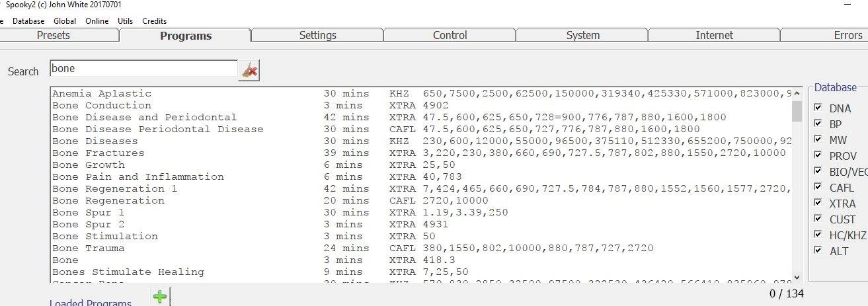
Task: Switch to the Internet tab
Action: click(x=715, y=35)
